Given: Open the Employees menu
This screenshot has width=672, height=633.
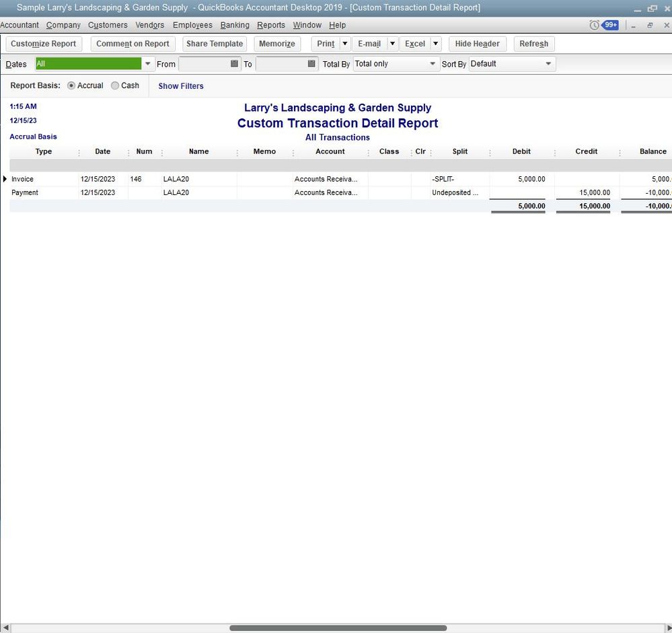Looking at the screenshot, I should click(192, 26).
